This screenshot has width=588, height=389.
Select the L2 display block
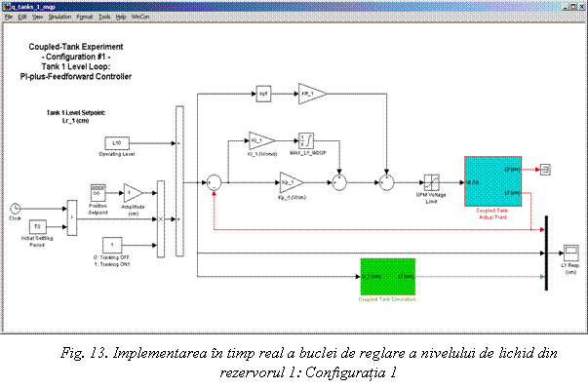coord(545,170)
